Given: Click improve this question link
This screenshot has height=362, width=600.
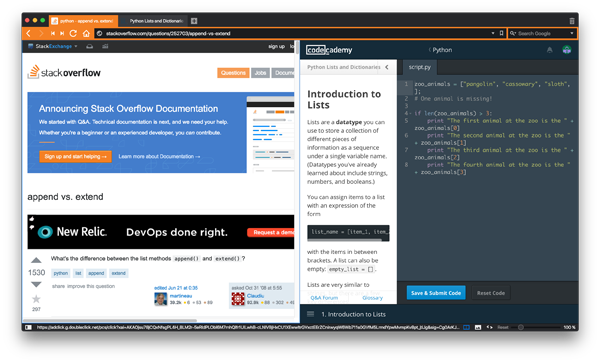Looking at the screenshot, I should pos(91,286).
